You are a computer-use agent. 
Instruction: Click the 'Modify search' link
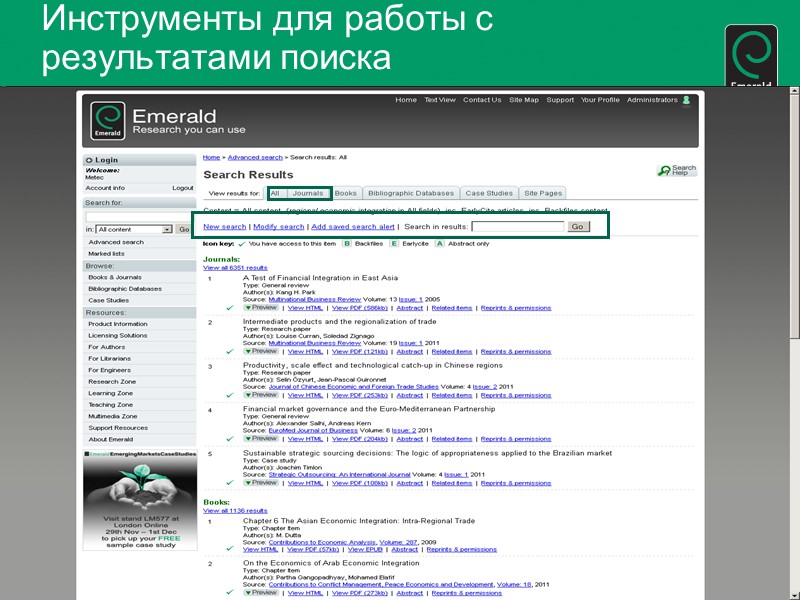pyautogui.click(x=278, y=226)
